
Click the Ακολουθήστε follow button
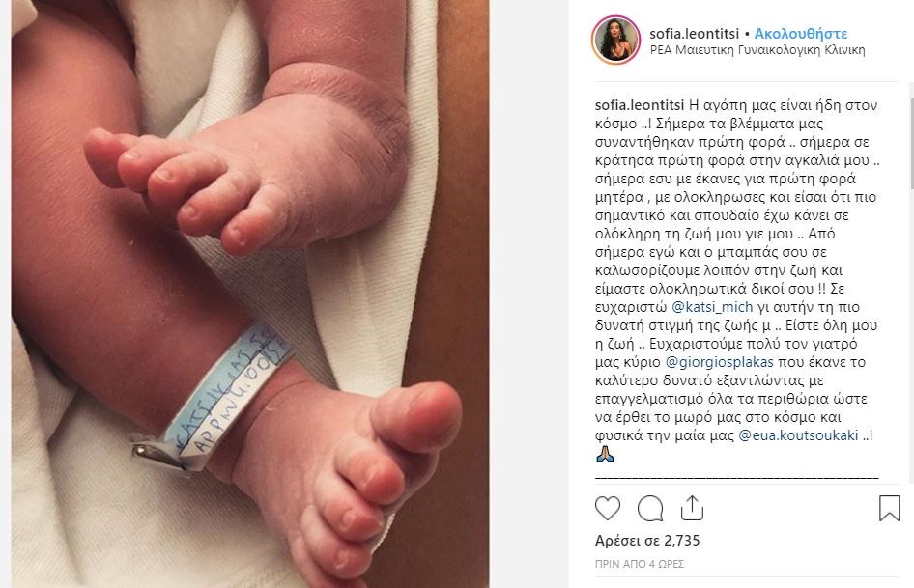pos(800,34)
